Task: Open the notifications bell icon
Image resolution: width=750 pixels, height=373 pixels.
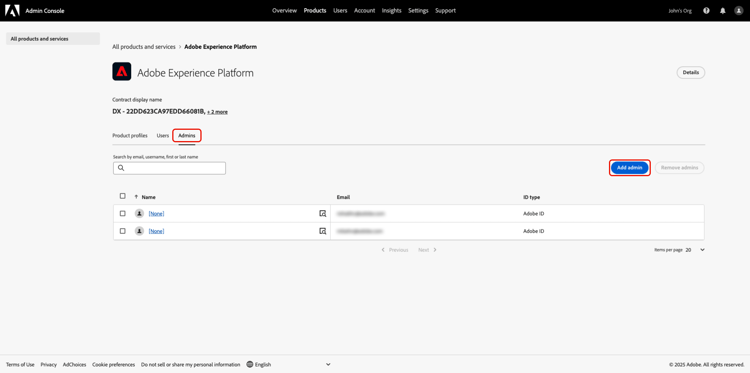Action: pos(723,11)
